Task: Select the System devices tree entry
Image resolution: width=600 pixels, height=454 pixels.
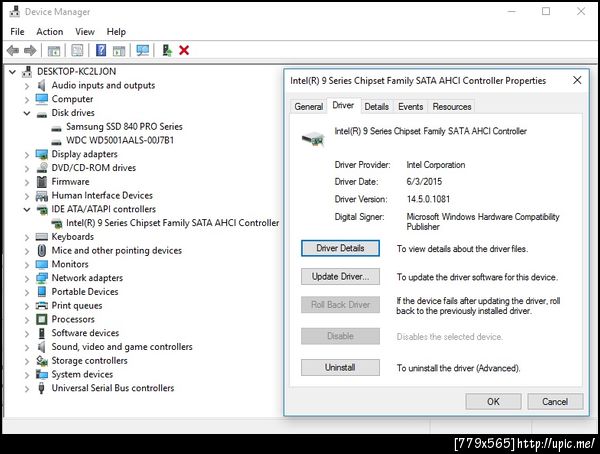Action: tap(82, 374)
